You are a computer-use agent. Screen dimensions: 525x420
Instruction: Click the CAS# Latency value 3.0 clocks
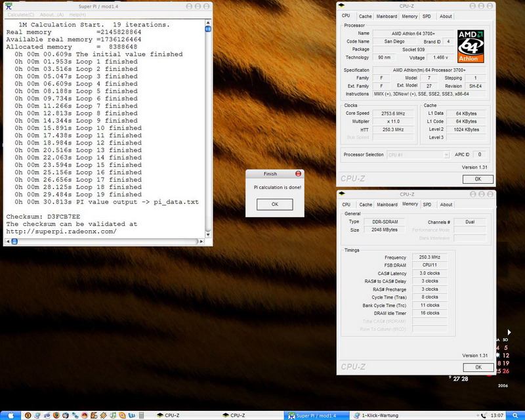click(x=430, y=273)
